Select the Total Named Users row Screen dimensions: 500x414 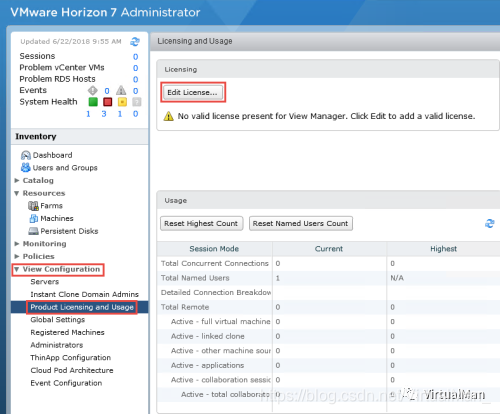tap(328, 278)
